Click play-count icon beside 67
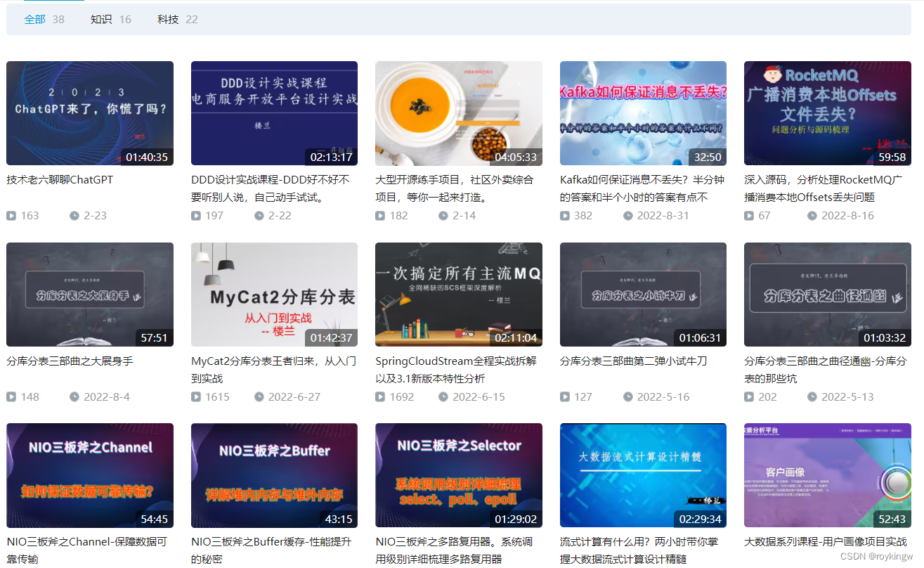 point(749,216)
